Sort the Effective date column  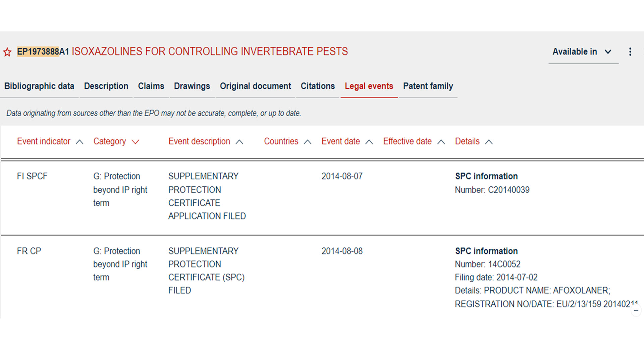coord(441,142)
